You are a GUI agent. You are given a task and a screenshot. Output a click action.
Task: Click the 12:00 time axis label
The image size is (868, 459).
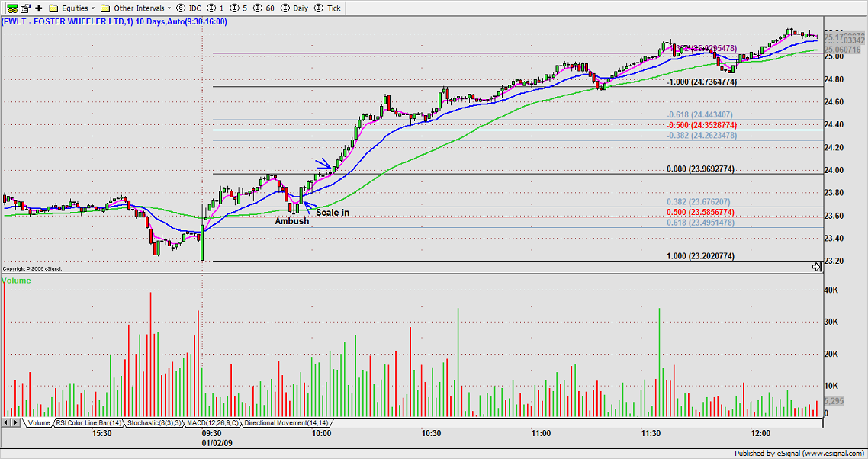pyautogui.click(x=761, y=434)
